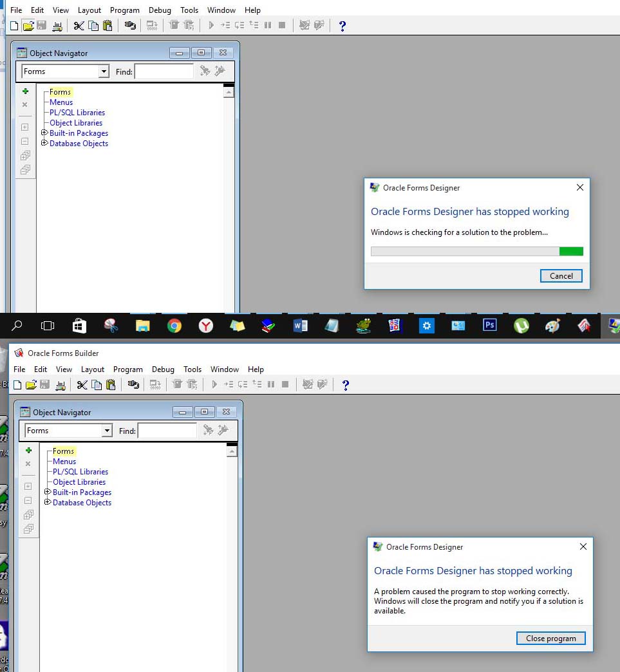Viewport: 620px width, 672px height.
Task: Click the Close program button
Action: pyautogui.click(x=550, y=639)
